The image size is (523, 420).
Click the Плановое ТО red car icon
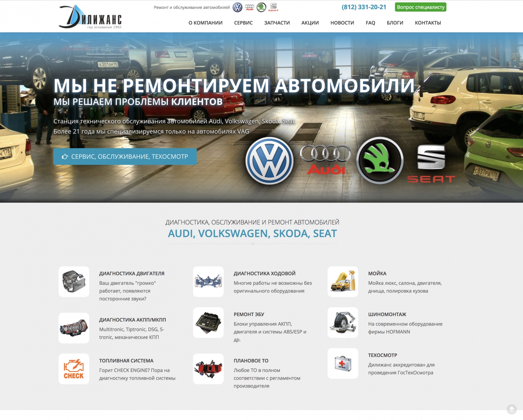208,369
